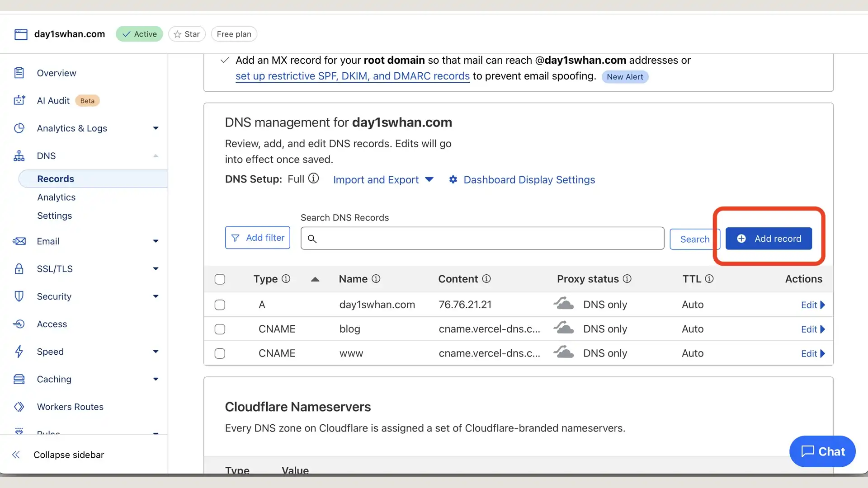The image size is (868, 488).
Task: Open the SPF, DKIM, and DMARC records link
Action: pyautogui.click(x=353, y=76)
